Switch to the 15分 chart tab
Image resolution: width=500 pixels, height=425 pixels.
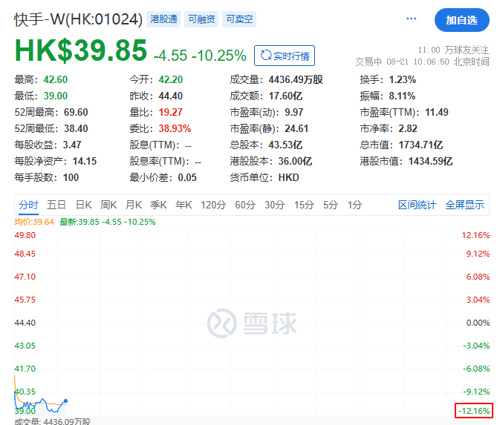(304, 205)
